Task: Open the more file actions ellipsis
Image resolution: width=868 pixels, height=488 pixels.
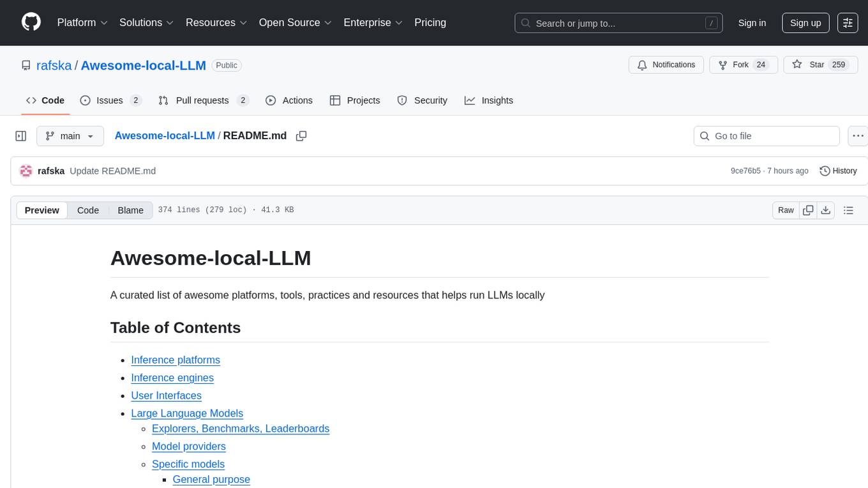Action: pyautogui.click(x=858, y=136)
